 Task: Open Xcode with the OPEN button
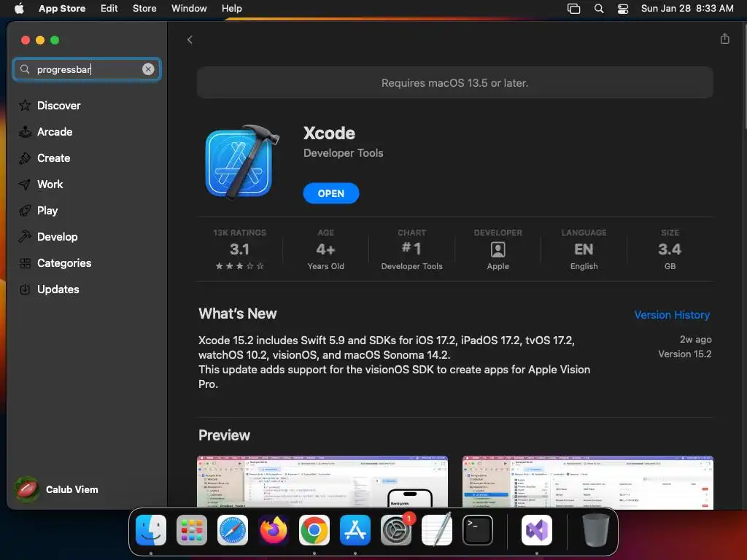pos(331,193)
